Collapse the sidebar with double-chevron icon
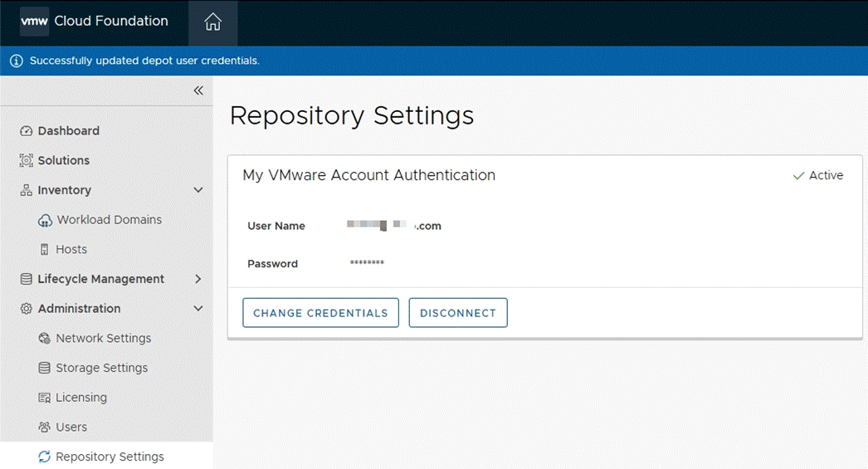868x469 pixels. pyautogui.click(x=198, y=90)
